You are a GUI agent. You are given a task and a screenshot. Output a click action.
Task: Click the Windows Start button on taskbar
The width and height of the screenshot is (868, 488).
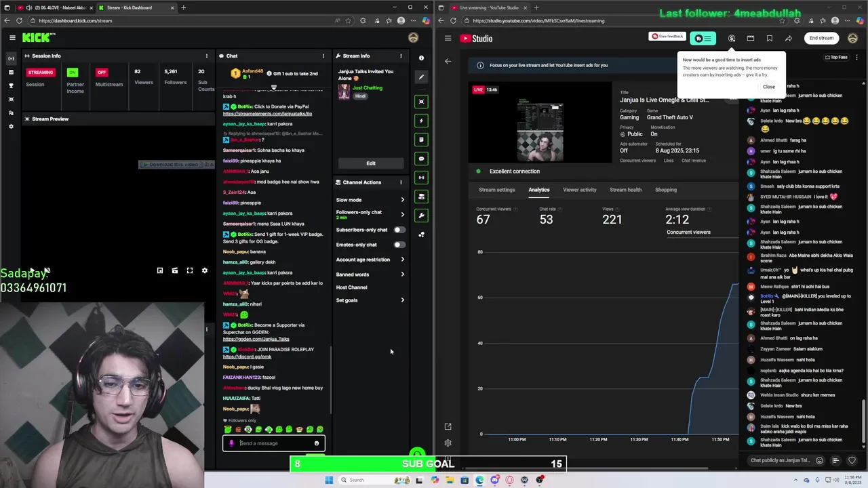click(x=329, y=480)
